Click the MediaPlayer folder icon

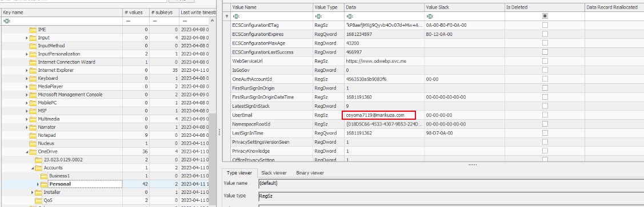click(33, 87)
